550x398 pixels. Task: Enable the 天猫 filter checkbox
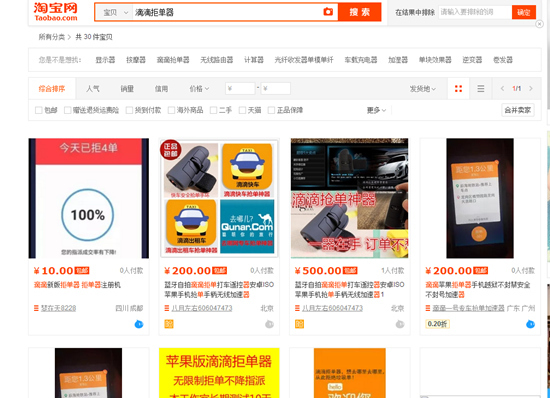pos(242,110)
